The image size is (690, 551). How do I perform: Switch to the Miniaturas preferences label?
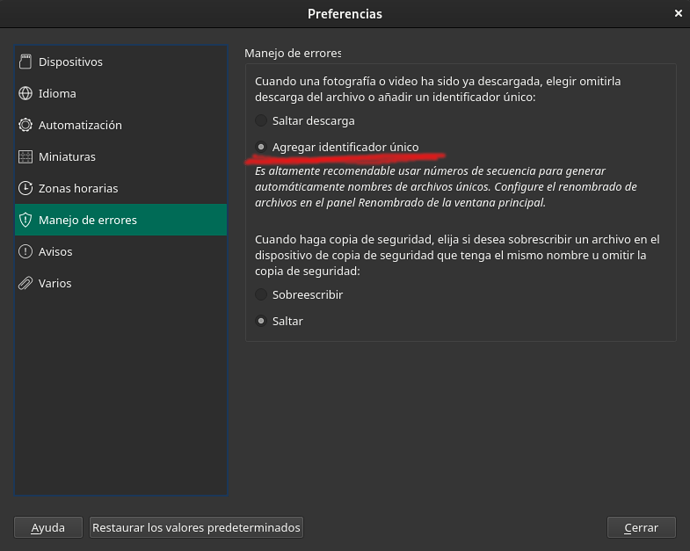(67, 157)
